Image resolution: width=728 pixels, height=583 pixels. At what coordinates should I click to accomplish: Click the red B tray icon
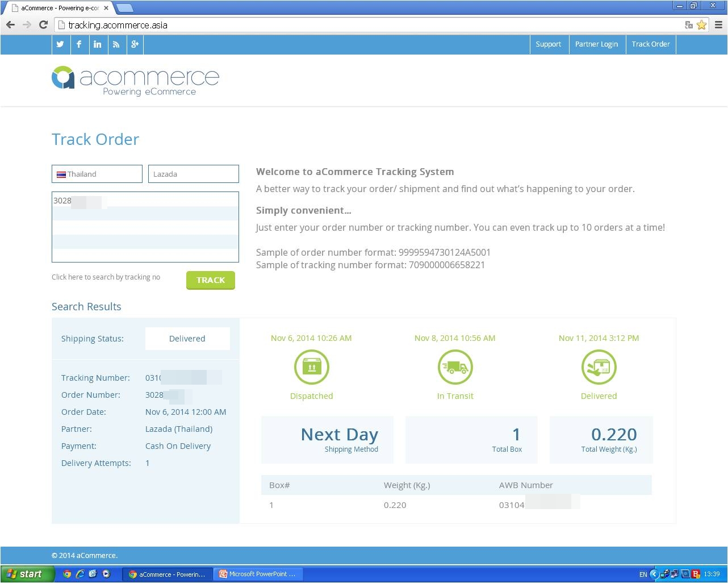click(x=696, y=574)
